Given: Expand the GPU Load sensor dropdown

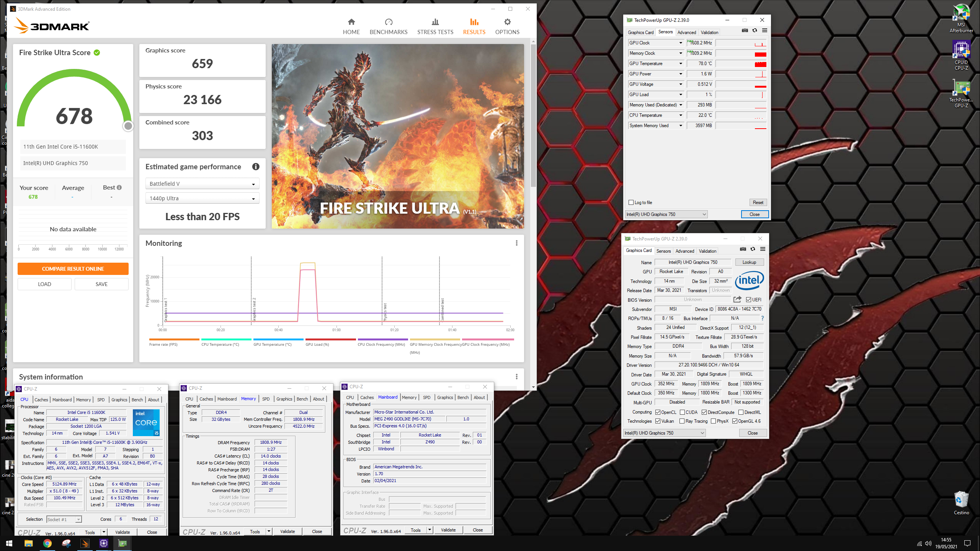Looking at the screenshot, I should pyautogui.click(x=681, y=95).
